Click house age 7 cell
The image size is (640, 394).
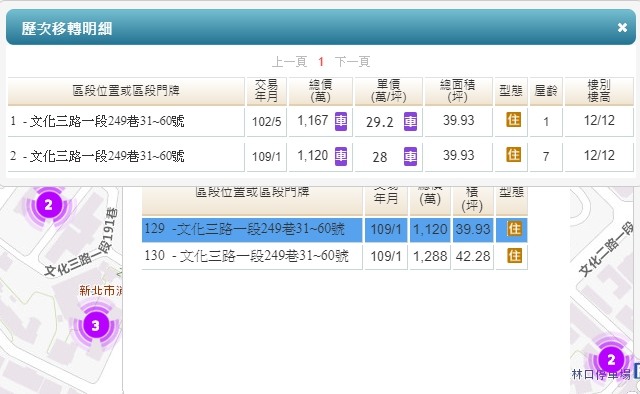(x=546, y=156)
